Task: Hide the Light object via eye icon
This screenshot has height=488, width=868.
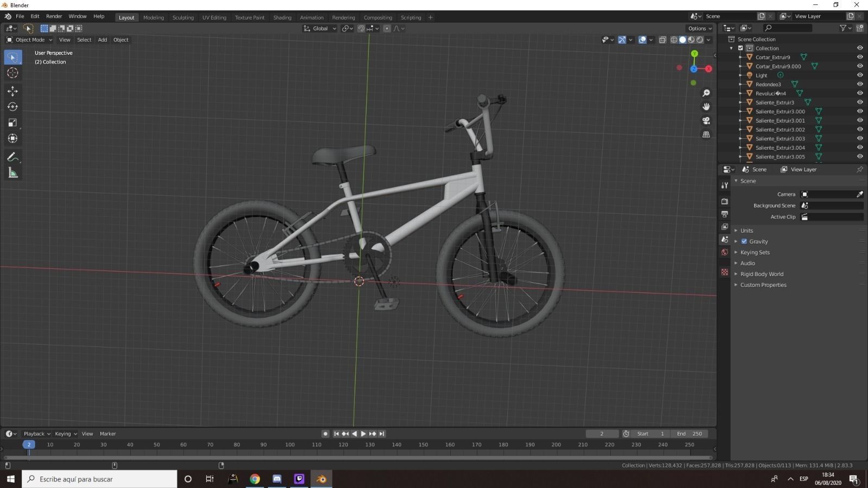Action: click(x=860, y=75)
